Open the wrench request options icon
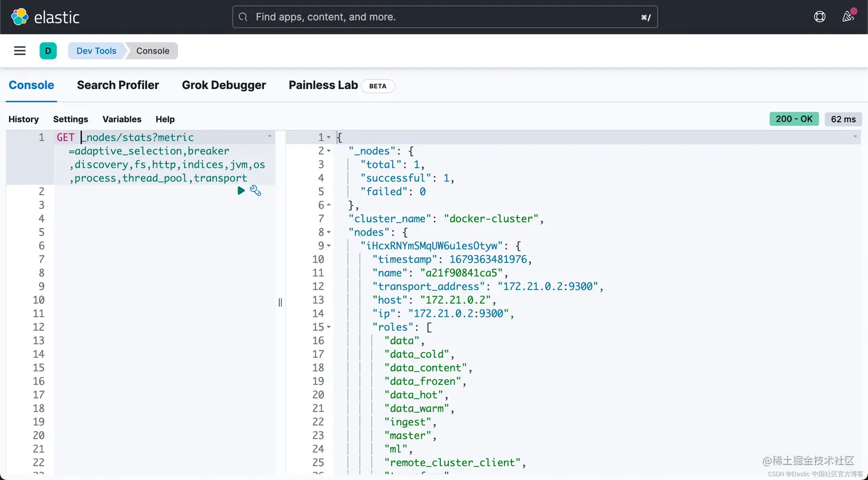The image size is (868, 480). 255,191
